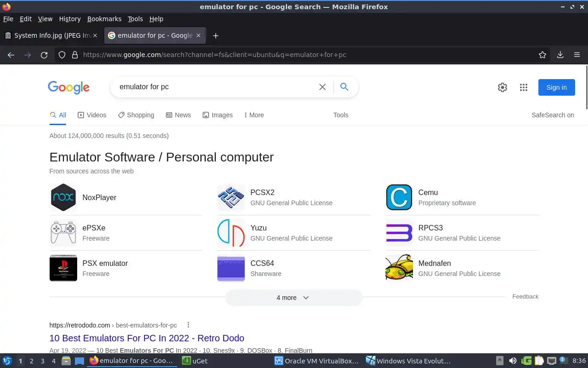Image resolution: width=588 pixels, height=368 pixels.
Task: Click the green uGet tray icon
Action: 526,361
